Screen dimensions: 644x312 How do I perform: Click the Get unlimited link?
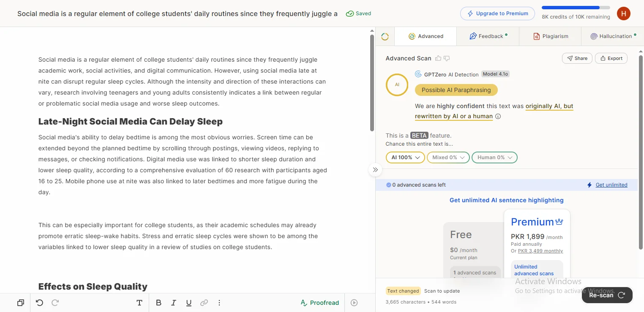pyautogui.click(x=611, y=185)
